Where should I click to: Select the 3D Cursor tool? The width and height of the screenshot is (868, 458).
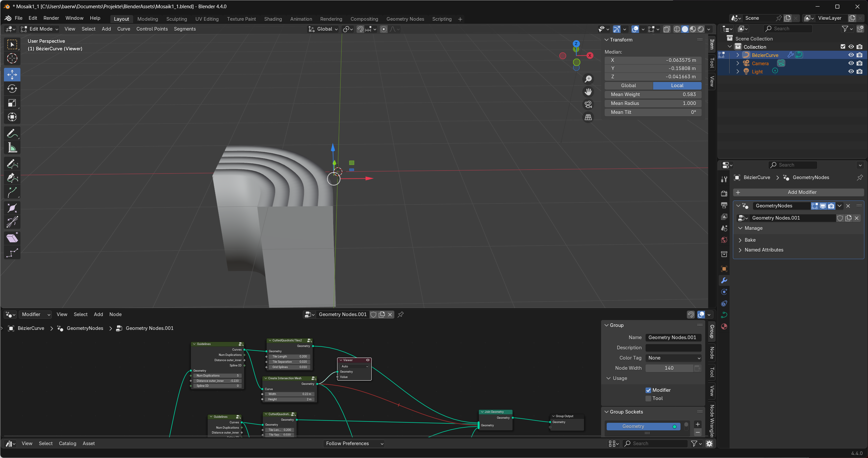(12, 59)
